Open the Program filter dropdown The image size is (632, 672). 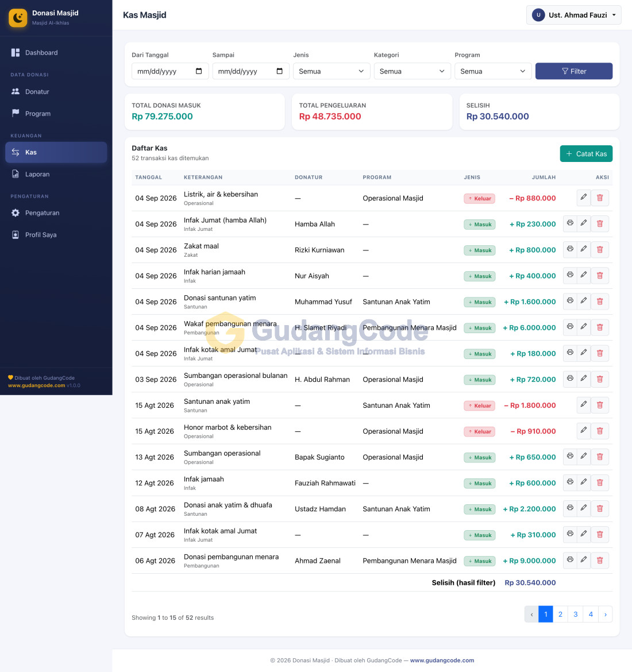click(493, 71)
